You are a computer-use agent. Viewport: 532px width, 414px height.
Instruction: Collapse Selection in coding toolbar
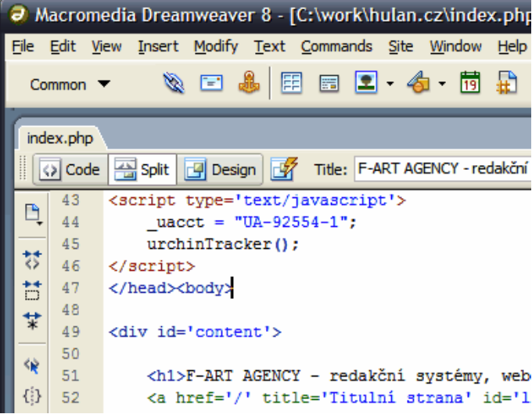[x=32, y=290]
